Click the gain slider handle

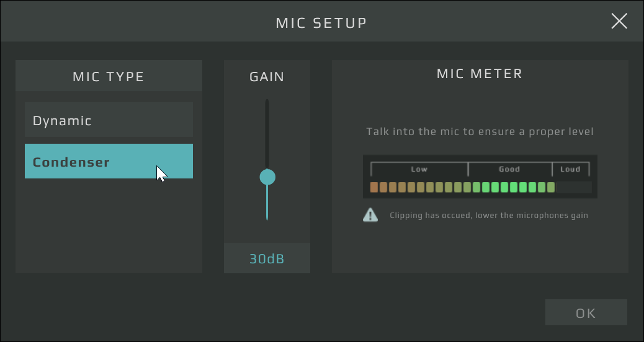[267, 177]
